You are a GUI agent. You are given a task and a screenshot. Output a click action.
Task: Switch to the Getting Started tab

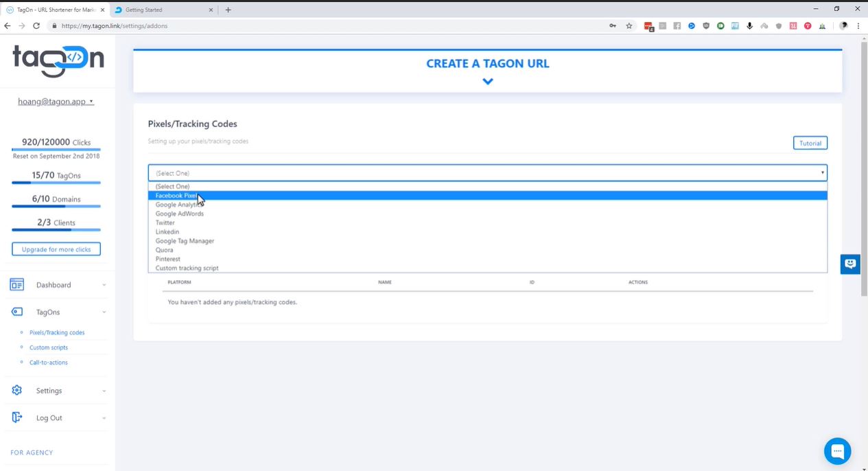[165, 10]
